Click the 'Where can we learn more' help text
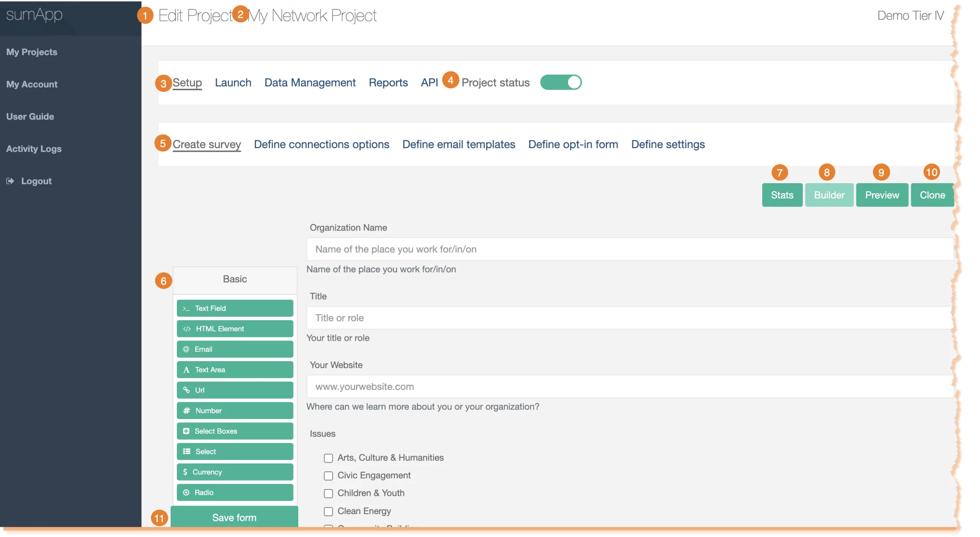 423,407
